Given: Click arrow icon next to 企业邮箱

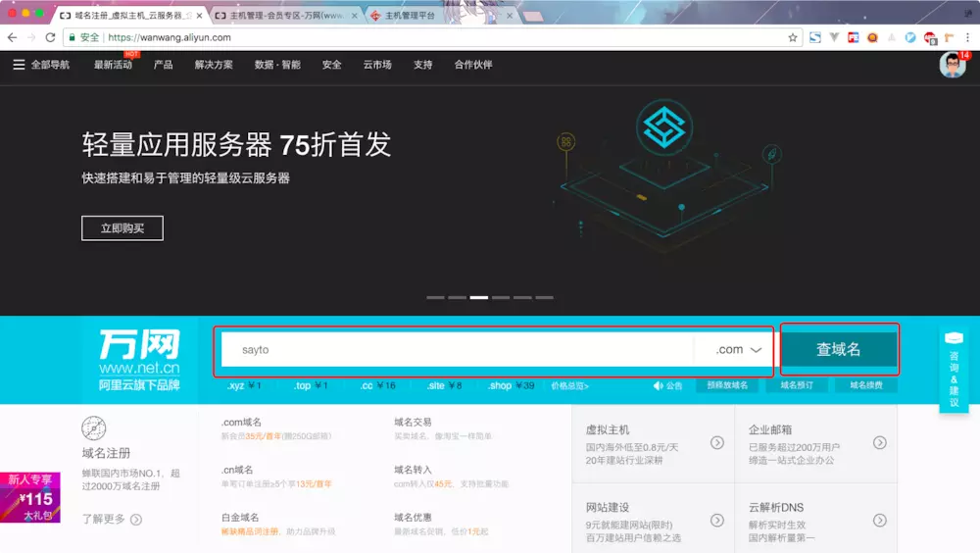Looking at the screenshot, I should tap(879, 443).
